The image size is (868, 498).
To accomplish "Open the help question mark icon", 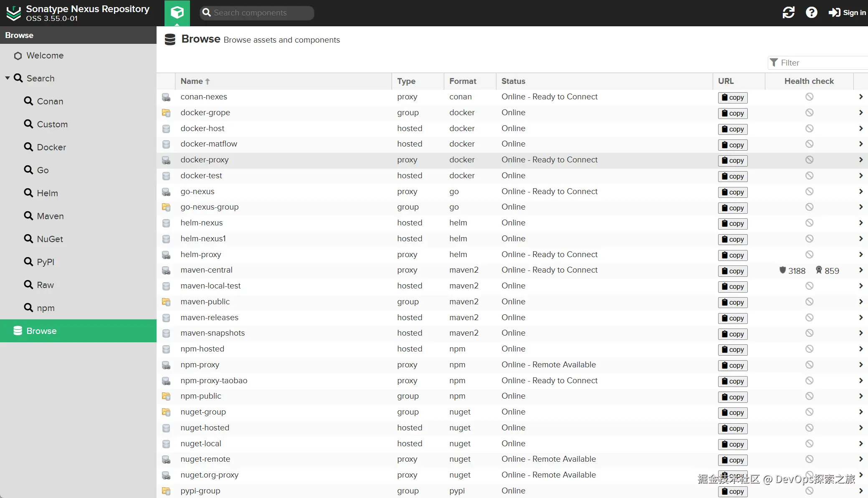I will 811,13.
